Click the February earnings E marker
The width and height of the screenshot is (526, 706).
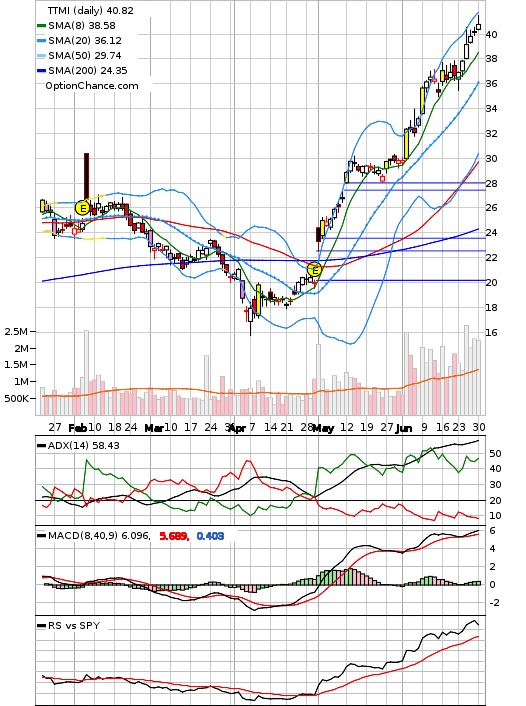point(82,208)
